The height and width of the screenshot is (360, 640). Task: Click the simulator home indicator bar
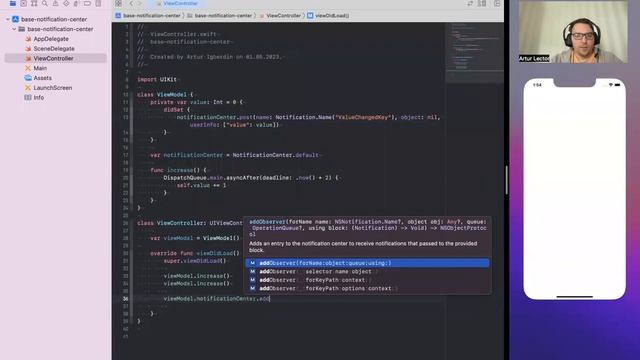point(574,297)
